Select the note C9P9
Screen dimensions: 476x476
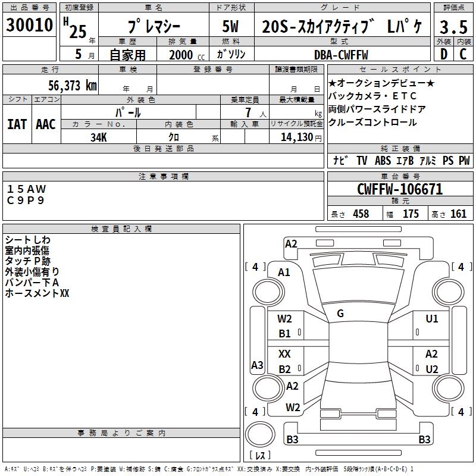point(26,201)
